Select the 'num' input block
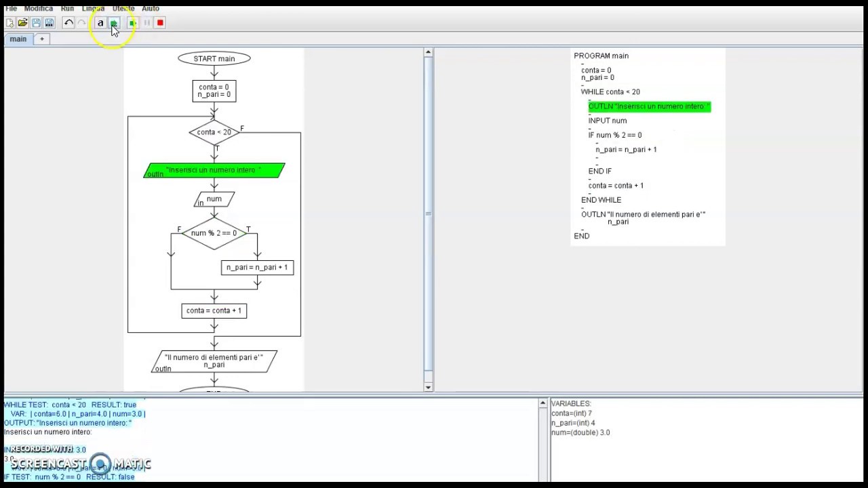 pyautogui.click(x=214, y=199)
